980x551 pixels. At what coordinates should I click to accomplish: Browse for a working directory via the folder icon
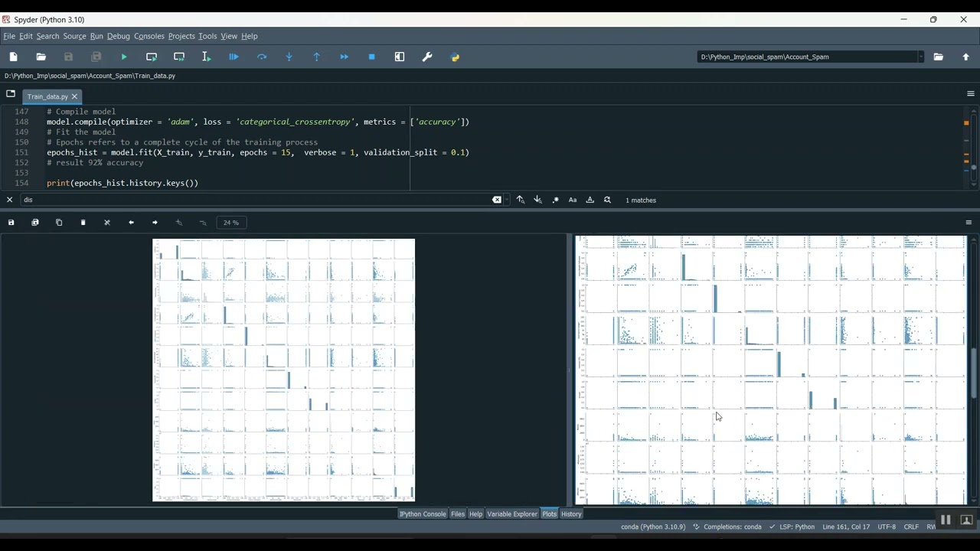(938, 57)
